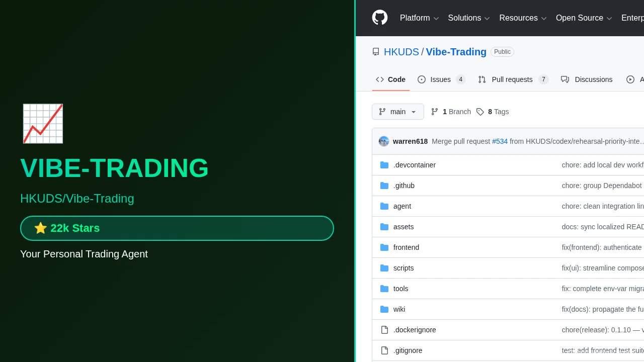Image resolution: width=644 pixels, height=362 pixels.
Task: Open the Vibe-Trading repository link
Action: (456, 52)
